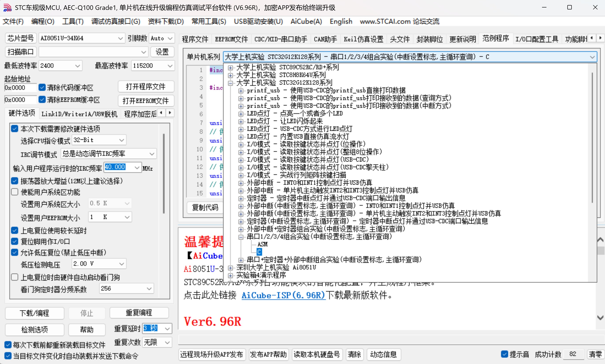Toggle 清除代码缓冲区 checkbox
Screen dimensions: 605x364
click(x=42, y=87)
